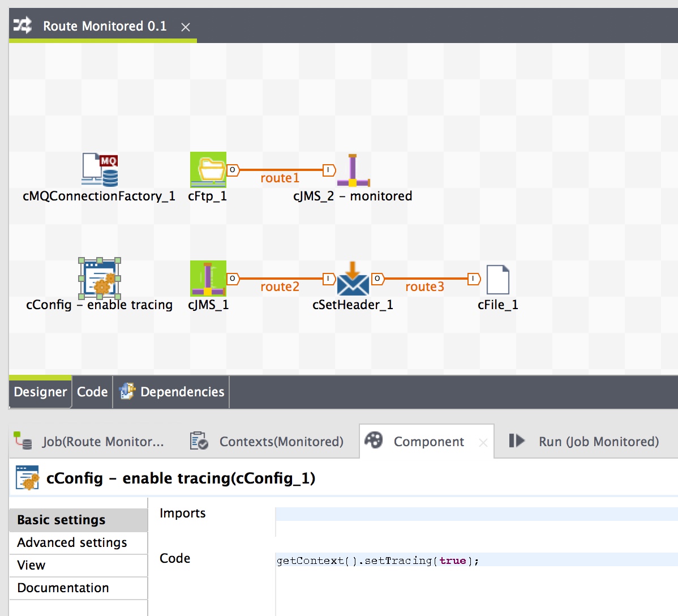
Task: Click the Dependencies tab icon
Action: [x=127, y=391]
